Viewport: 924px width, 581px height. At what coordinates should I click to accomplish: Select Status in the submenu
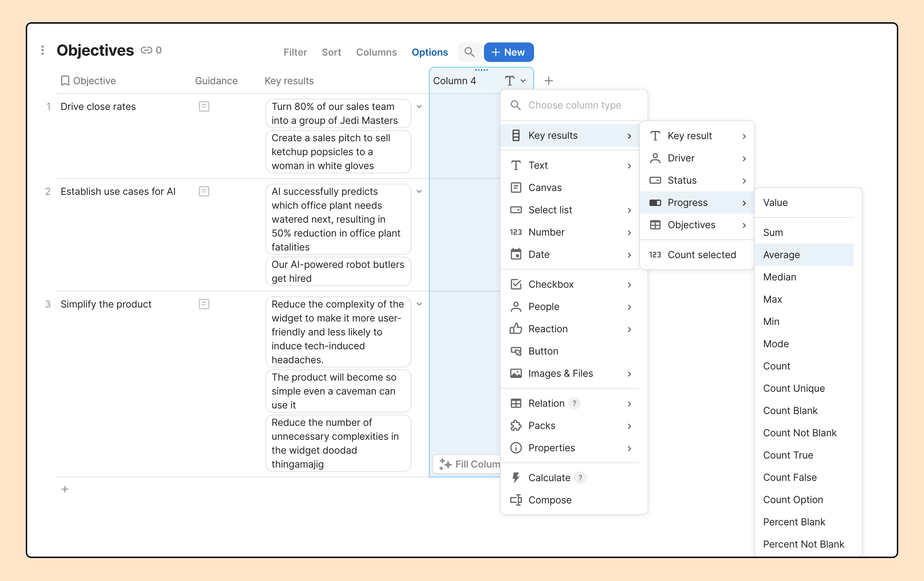[698, 181]
